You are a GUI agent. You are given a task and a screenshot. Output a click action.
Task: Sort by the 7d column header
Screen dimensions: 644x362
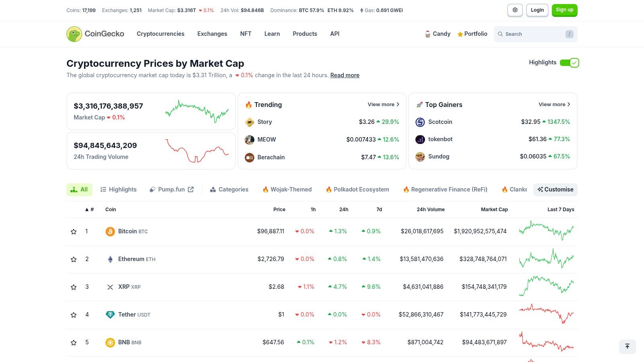(379, 210)
